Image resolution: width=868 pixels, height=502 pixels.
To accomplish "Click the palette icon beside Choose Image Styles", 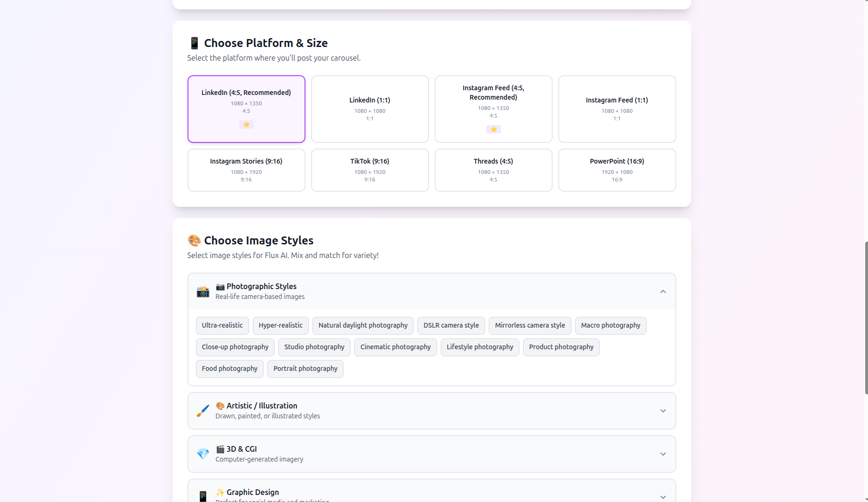I will pyautogui.click(x=194, y=241).
